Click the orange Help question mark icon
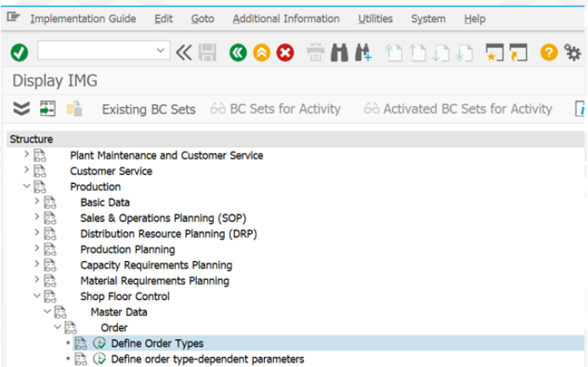 coord(549,53)
